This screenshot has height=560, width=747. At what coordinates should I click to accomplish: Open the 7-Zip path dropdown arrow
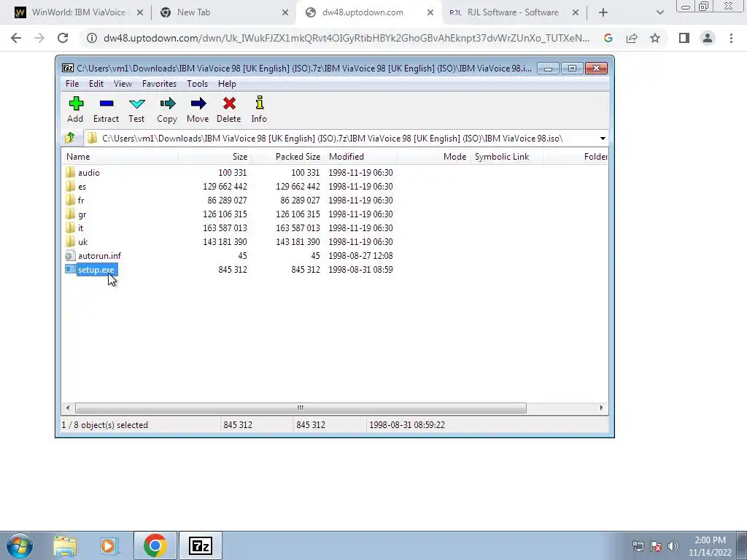[603, 139]
